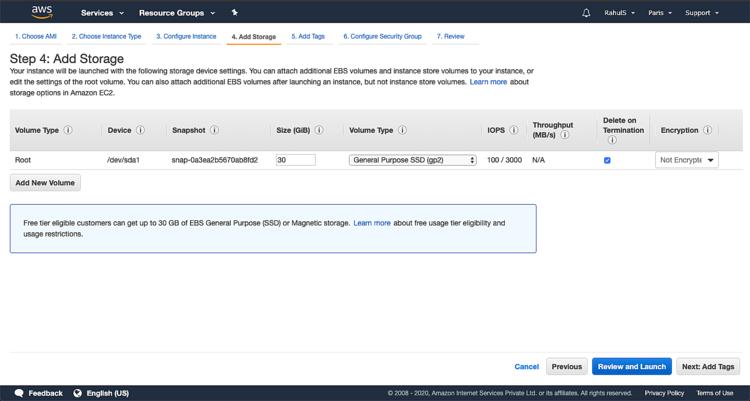
Task: Open the Services menu
Action: click(102, 13)
